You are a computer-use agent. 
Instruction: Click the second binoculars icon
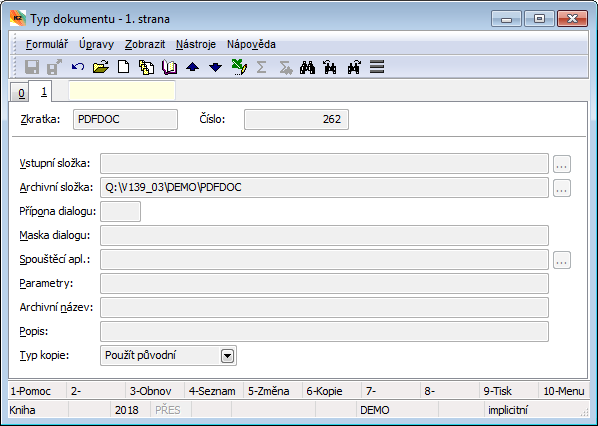pos(330,68)
